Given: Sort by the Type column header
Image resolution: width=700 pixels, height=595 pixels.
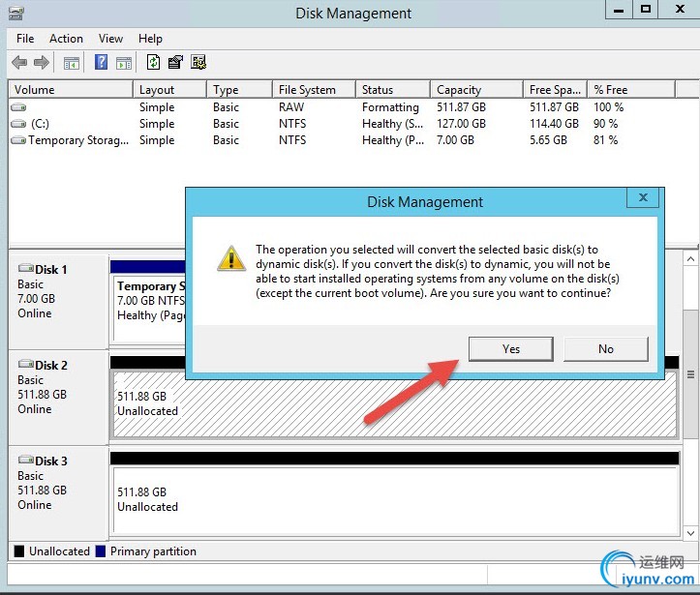Looking at the screenshot, I should tap(240, 90).
